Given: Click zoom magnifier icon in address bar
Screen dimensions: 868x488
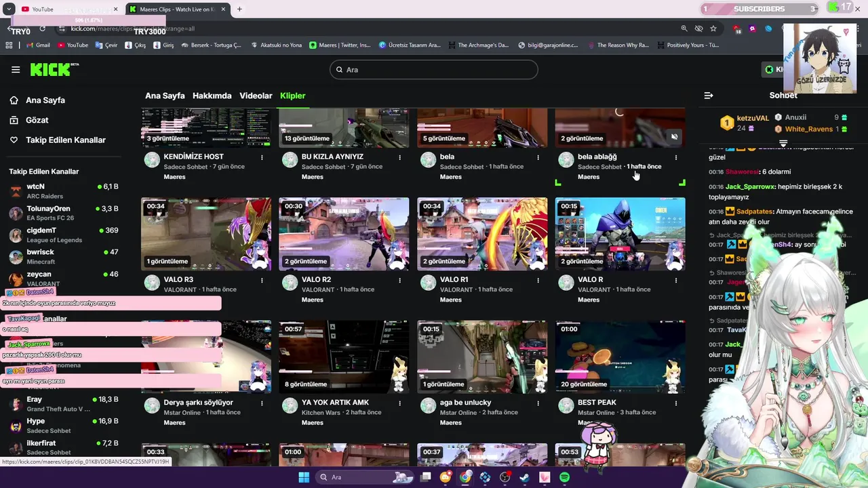Looking at the screenshot, I should 684,28.
